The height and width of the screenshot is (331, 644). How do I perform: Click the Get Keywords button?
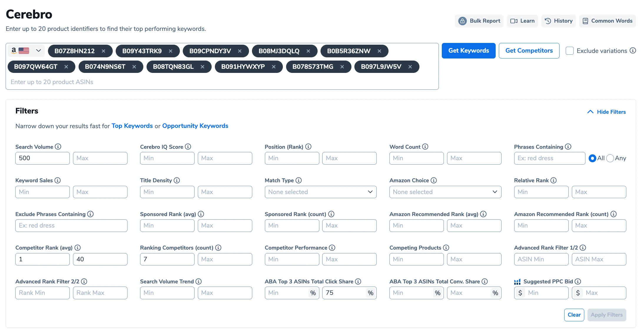(x=469, y=50)
